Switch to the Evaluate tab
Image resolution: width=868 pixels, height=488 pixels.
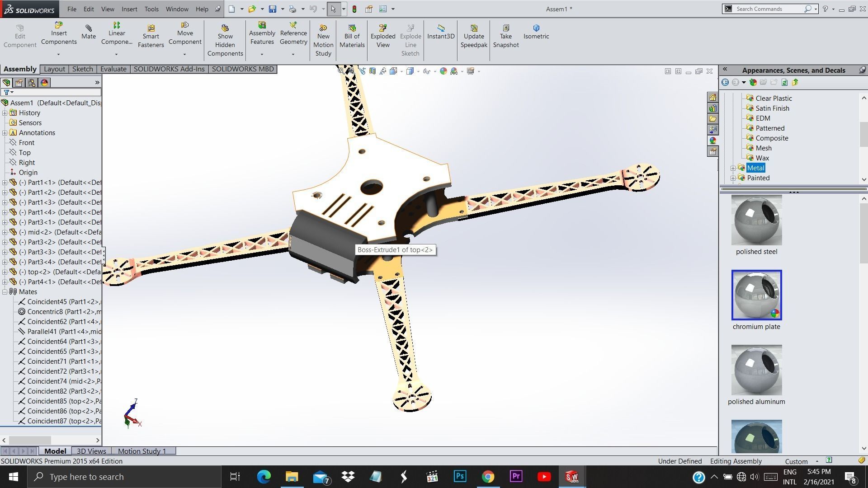click(113, 69)
